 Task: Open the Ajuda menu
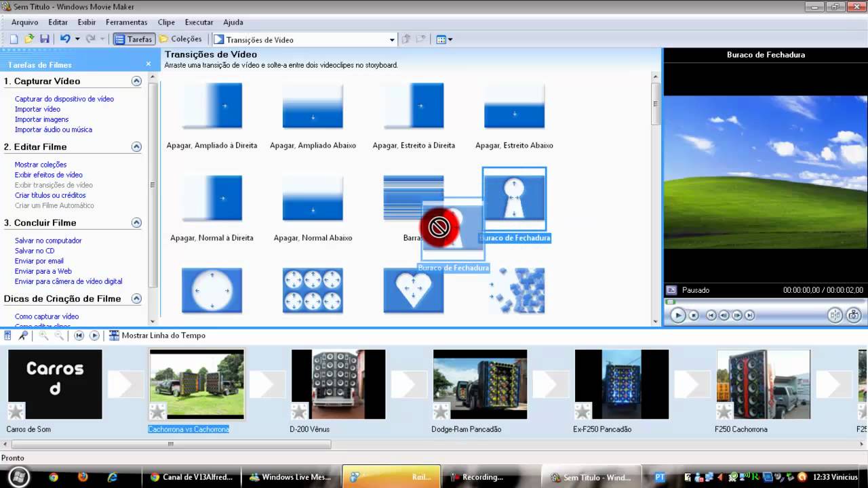pos(233,22)
